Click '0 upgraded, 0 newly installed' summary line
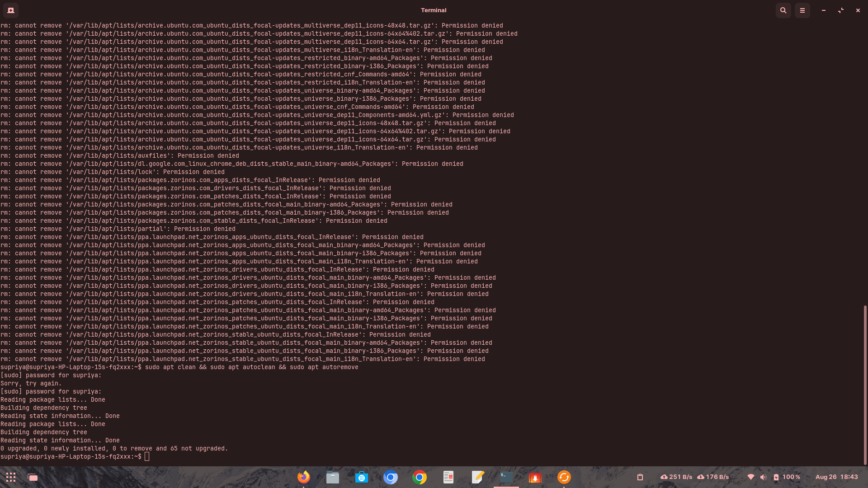 tap(114, 449)
